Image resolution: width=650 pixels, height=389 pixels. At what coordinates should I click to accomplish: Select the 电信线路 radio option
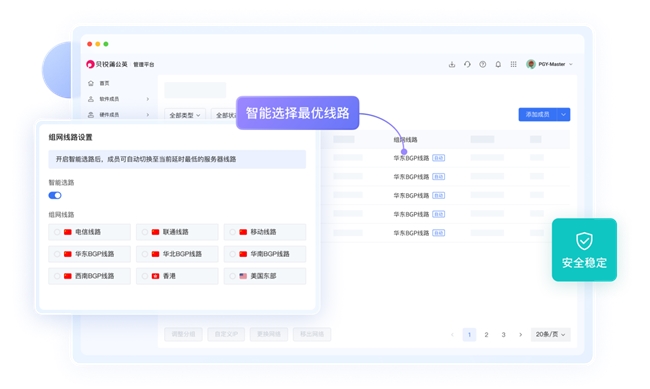click(57, 232)
